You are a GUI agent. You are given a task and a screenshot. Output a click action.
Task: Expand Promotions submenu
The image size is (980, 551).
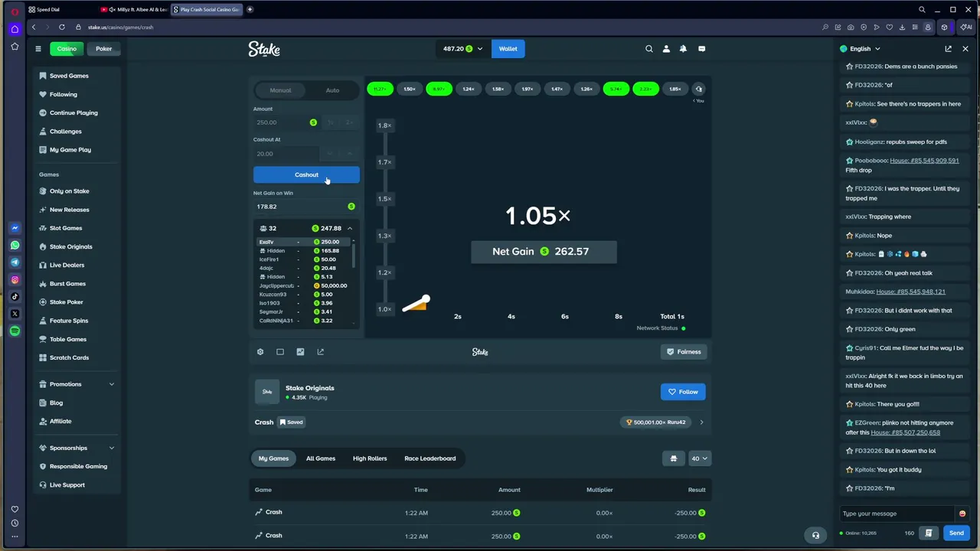(112, 384)
